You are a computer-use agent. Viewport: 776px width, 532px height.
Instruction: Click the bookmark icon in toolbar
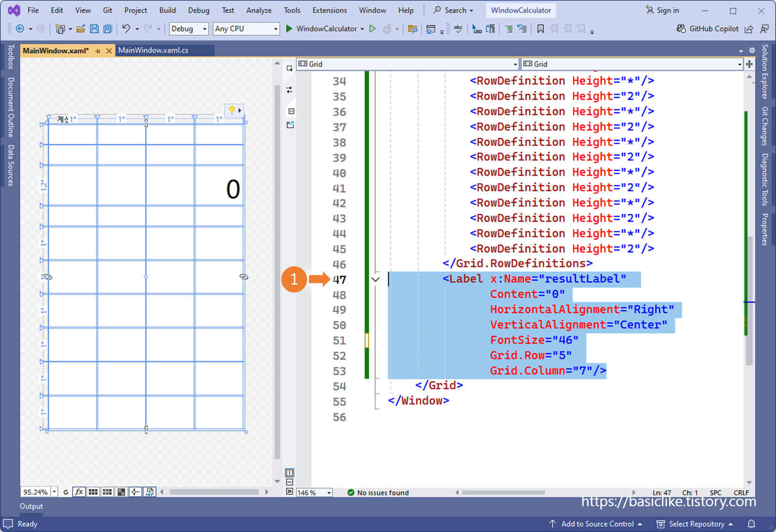[540, 29]
